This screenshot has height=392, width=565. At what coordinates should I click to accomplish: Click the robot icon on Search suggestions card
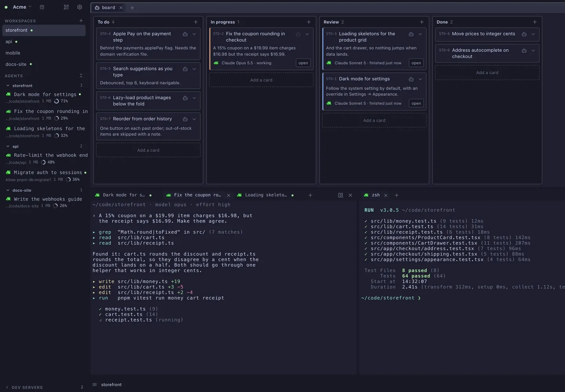[x=185, y=69]
